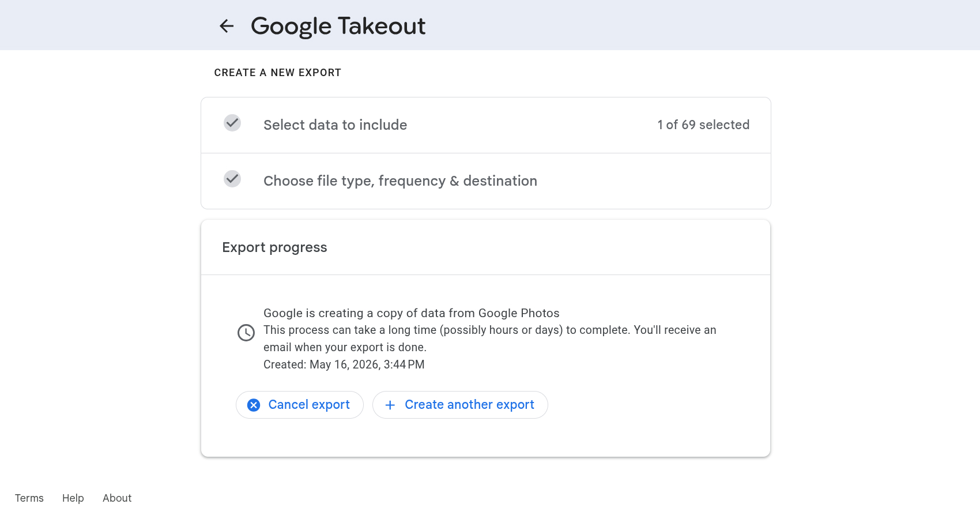Click the plus icon on Create another export

coord(390,405)
